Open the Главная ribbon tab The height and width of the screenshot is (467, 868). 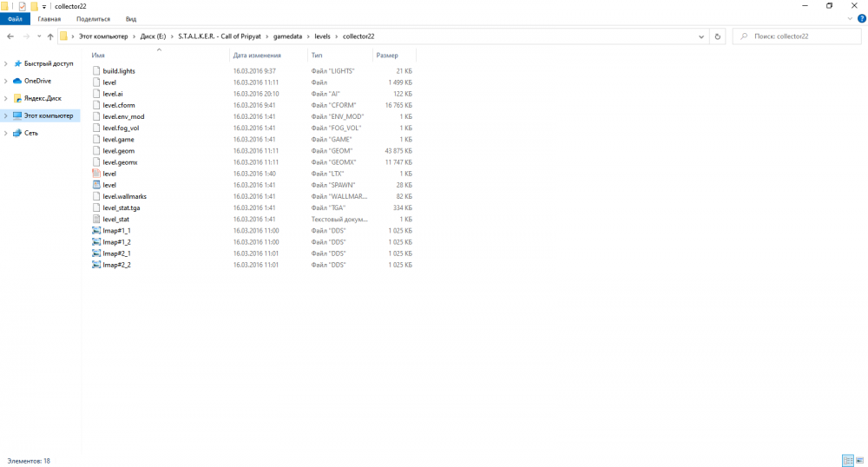point(49,19)
